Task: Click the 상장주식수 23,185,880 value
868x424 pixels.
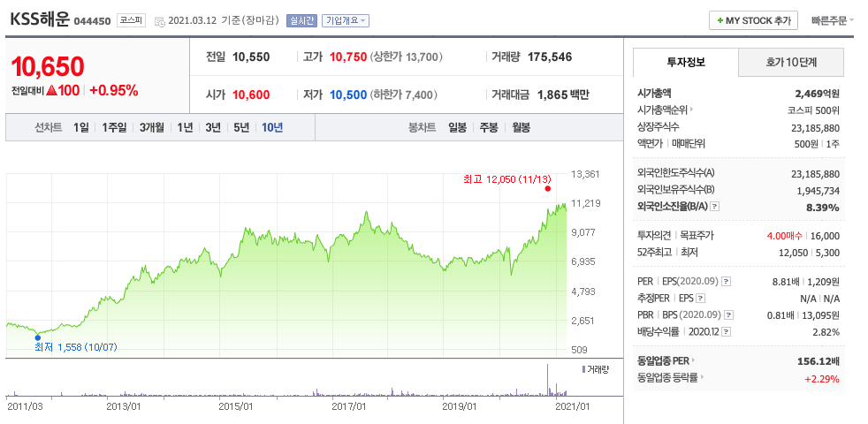Action: click(816, 128)
